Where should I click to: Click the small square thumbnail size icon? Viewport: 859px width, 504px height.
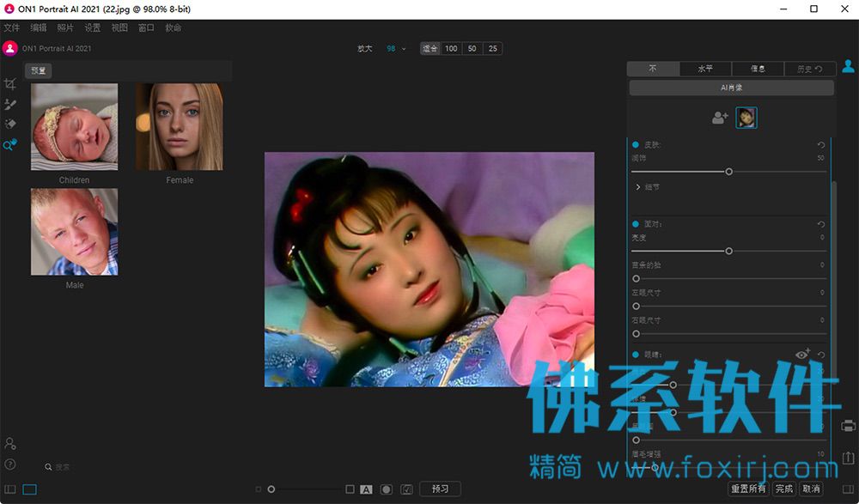pyautogui.click(x=259, y=489)
